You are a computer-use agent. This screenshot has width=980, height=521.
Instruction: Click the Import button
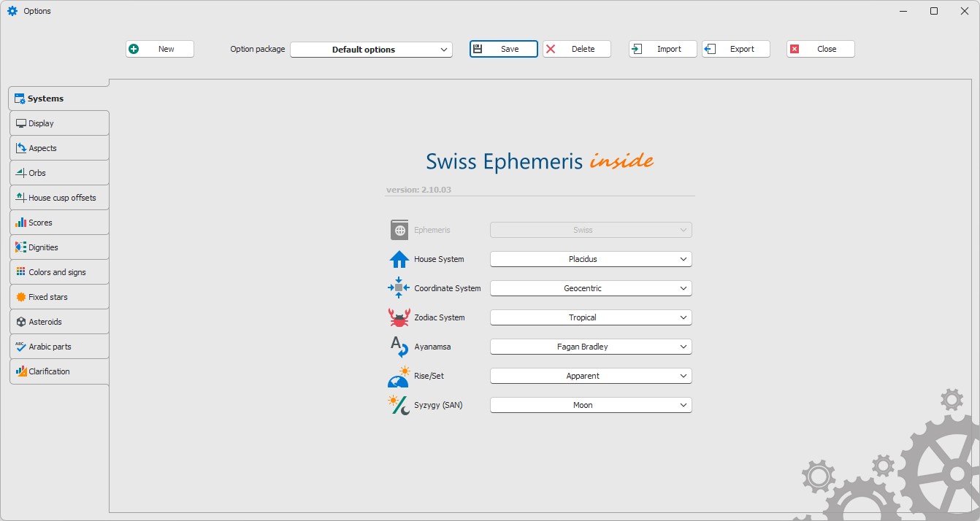click(663, 49)
